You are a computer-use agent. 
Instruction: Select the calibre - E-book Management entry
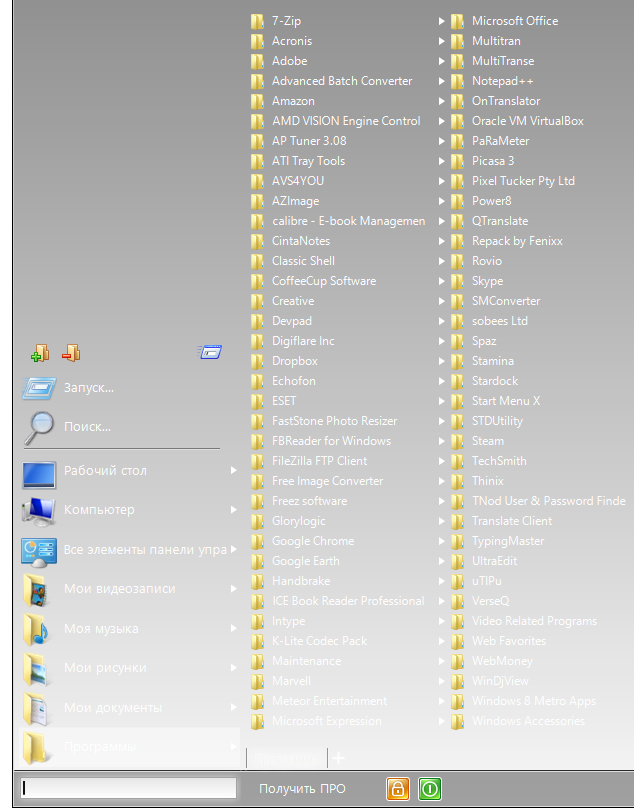click(348, 221)
